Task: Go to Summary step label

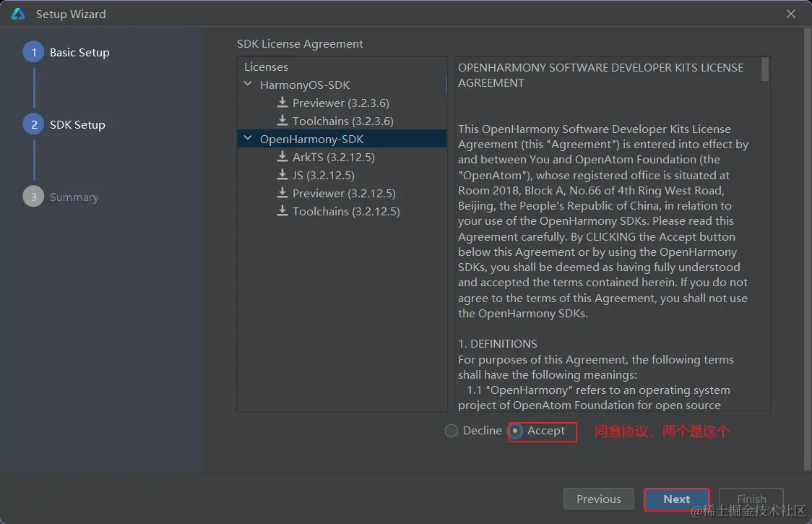Action: click(74, 197)
